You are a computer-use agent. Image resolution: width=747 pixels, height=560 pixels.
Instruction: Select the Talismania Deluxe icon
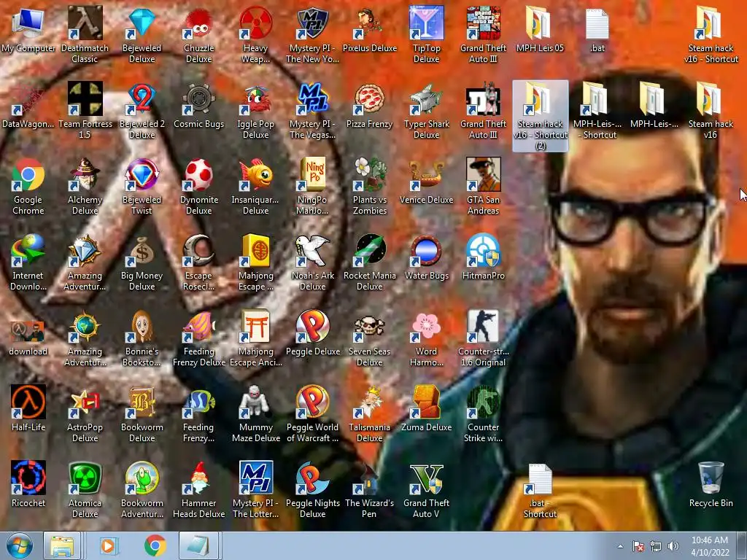pyautogui.click(x=370, y=402)
